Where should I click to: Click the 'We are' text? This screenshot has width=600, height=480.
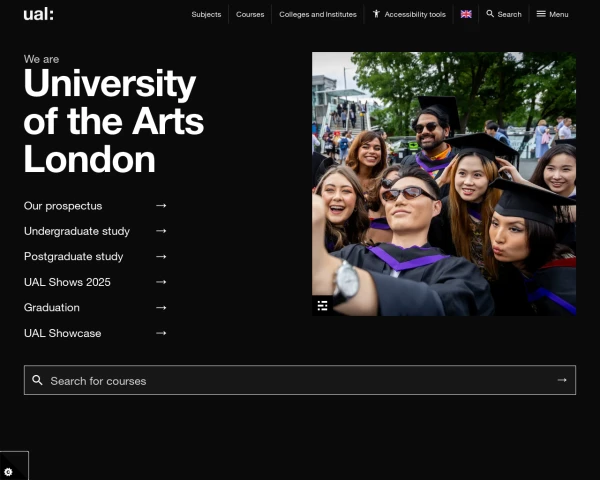[x=41, y=59]
